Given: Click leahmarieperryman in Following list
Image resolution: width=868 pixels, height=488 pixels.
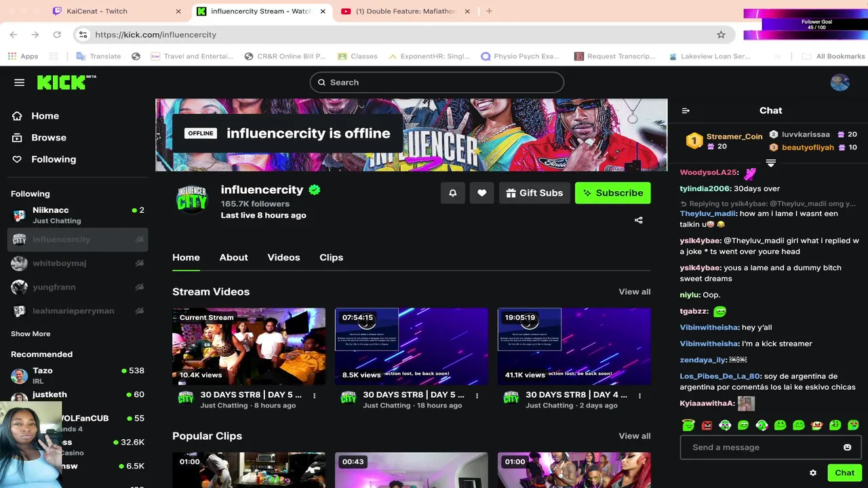Looking at the screenshot, I should [x=77, y=311].
